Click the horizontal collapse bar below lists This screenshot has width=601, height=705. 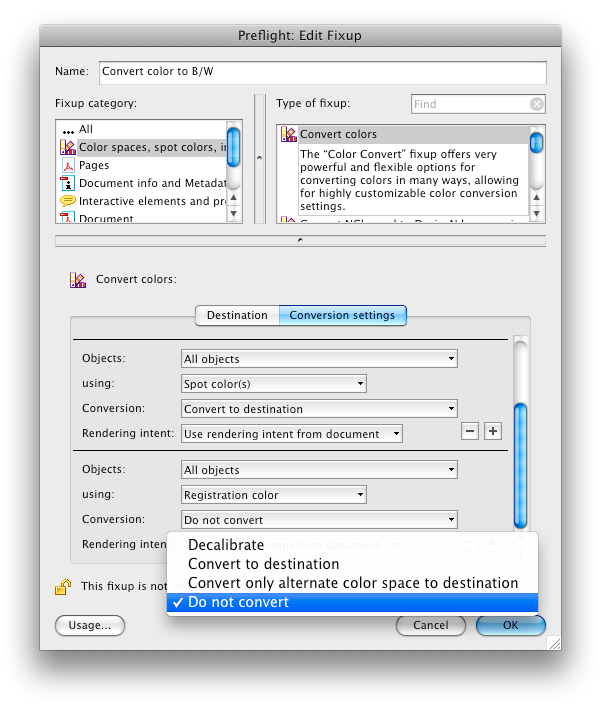tap(300, 240)
